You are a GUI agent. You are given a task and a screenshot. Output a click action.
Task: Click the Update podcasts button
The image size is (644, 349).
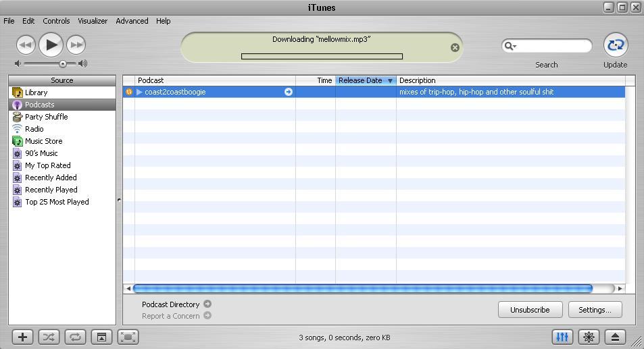pyautogui.click(x=615, y=45)
